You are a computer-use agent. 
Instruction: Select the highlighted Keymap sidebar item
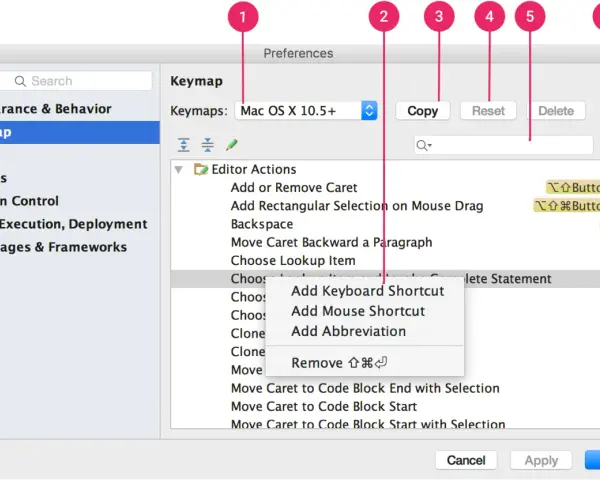pyautogui.click(x=80, y=132)
